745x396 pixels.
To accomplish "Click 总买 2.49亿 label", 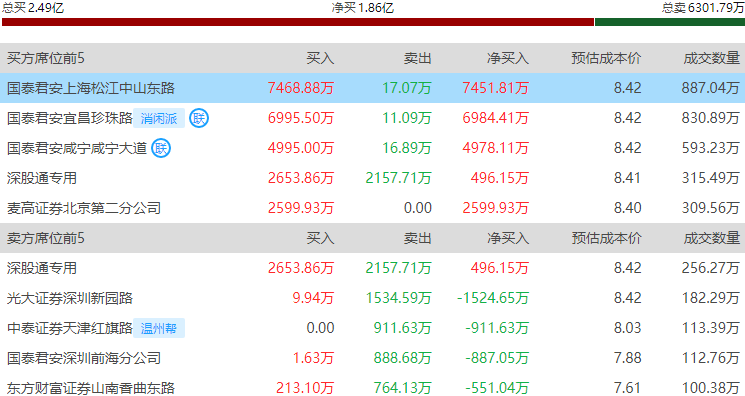I will [33, 8].
